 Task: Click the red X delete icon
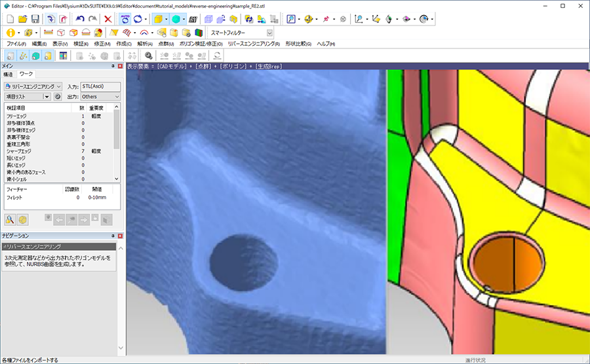108,19
